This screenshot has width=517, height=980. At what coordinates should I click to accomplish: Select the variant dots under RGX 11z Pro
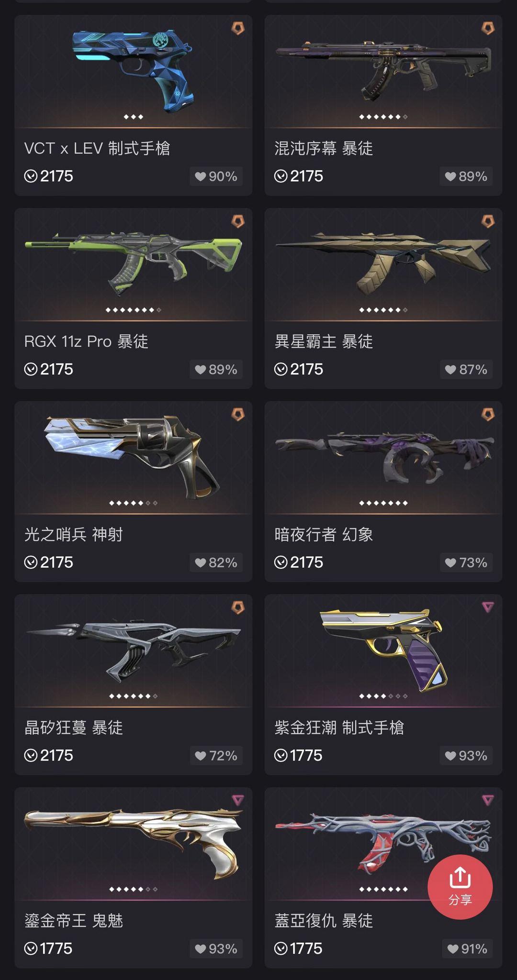coord(133,310)
